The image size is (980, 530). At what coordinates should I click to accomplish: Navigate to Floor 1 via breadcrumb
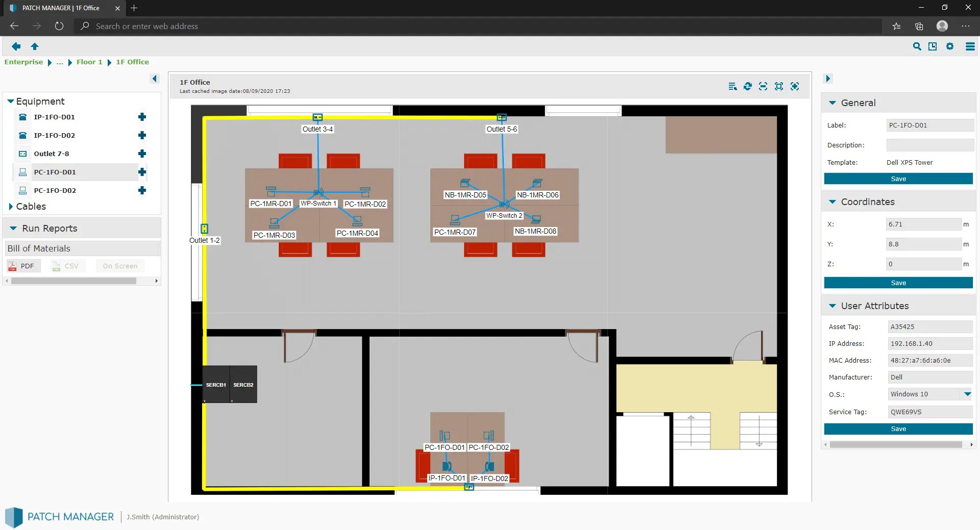(x=89, y=62)
